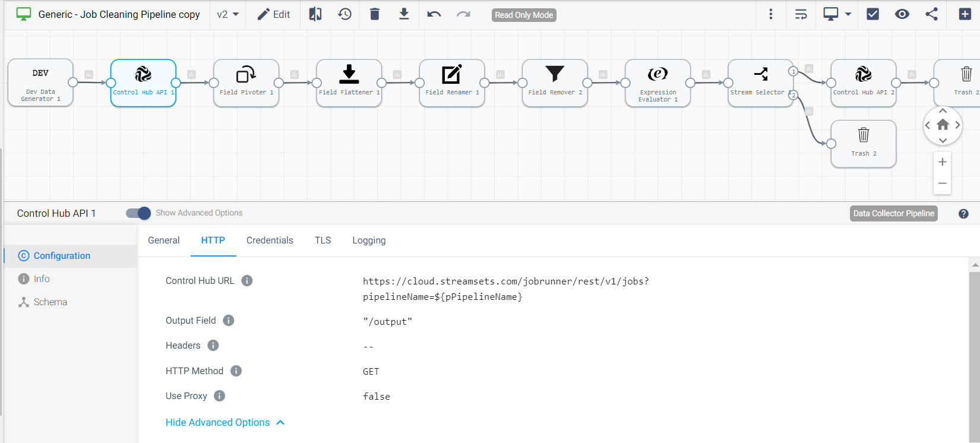Screen dimensions: 980x443
Task: Select the Field Pivoter 1 stage
Action: pyautogui.click(x=246, y=83)
